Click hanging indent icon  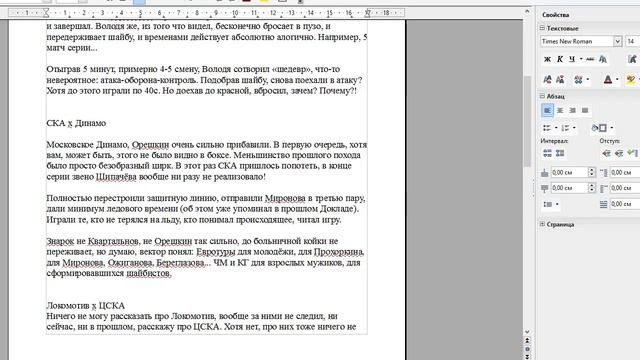pyautogui.click(x=632, y=153)
